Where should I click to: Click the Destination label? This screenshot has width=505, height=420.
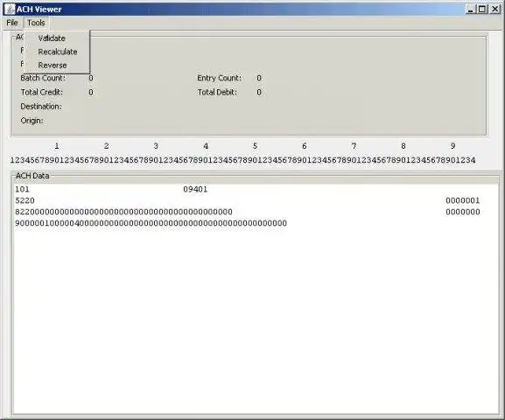pyautogui.click(x=41, y=107)
